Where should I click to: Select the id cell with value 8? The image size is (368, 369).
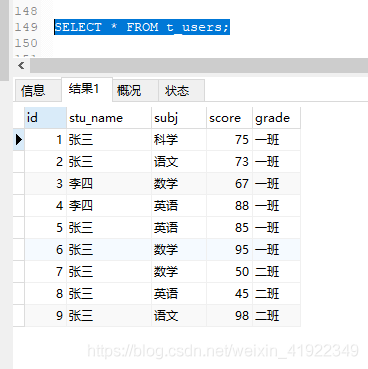pos(45,294)
